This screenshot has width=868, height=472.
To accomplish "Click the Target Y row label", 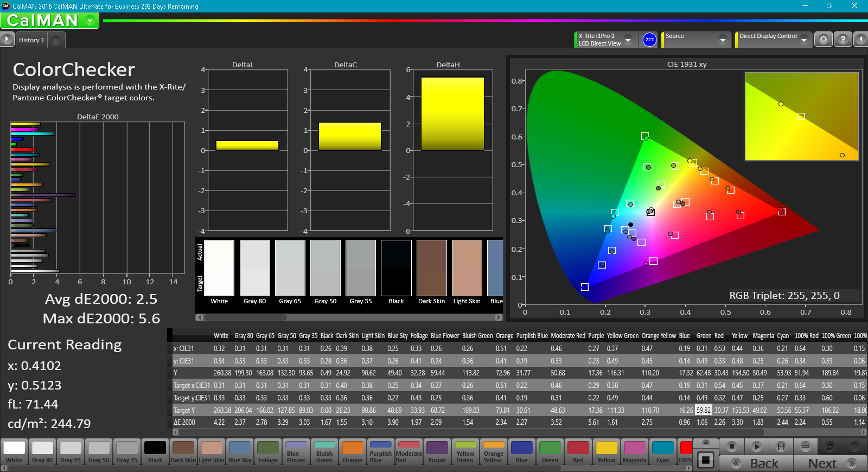I will 184,411.
